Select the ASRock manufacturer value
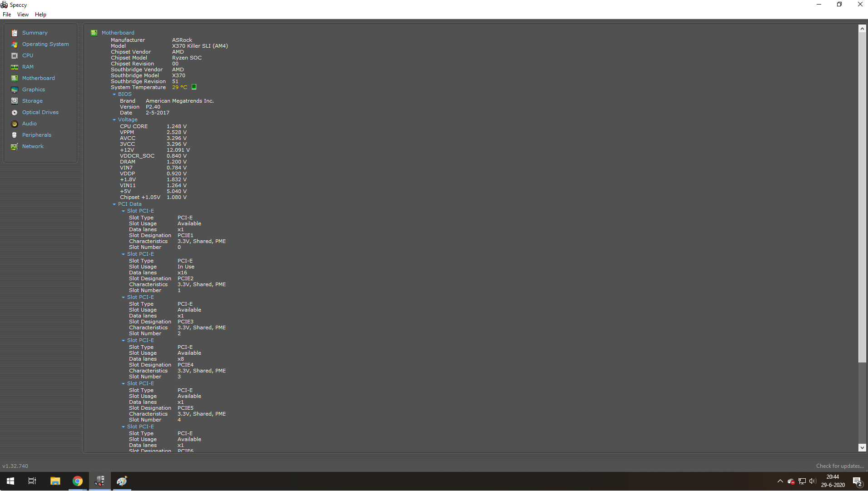The height and width of the screenshot is (491, 868). 182,40
